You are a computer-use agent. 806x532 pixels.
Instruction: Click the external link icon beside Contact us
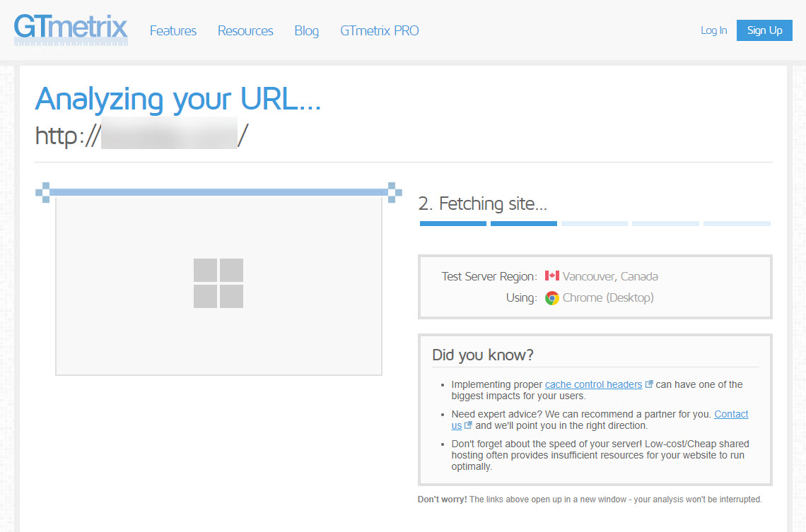click(x=468, y=425)
